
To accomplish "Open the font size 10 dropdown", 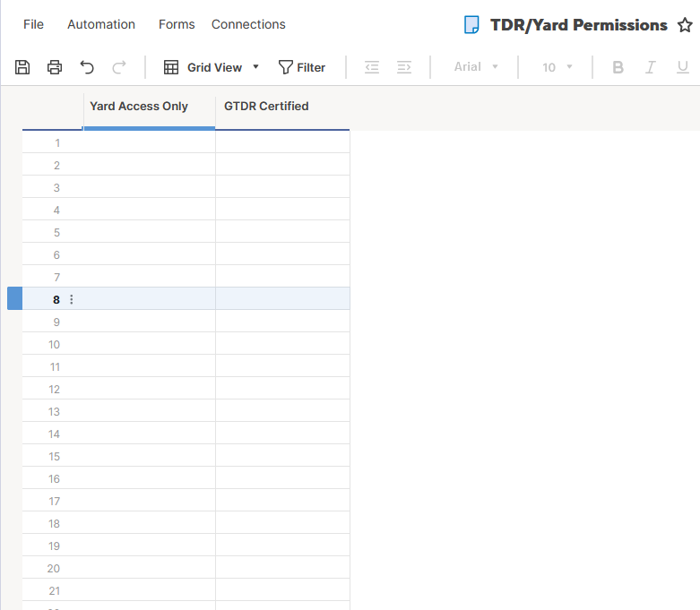I will (557, 67).
